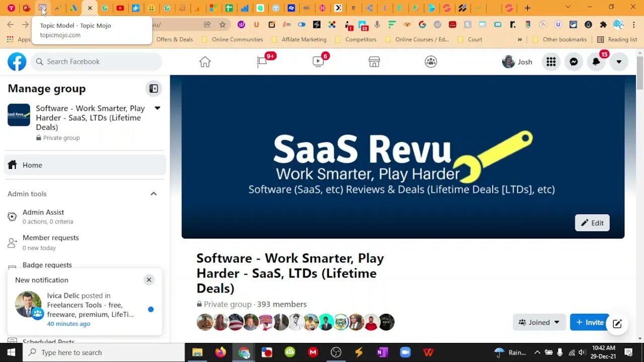Edit the group cover photo

[592, 223]
